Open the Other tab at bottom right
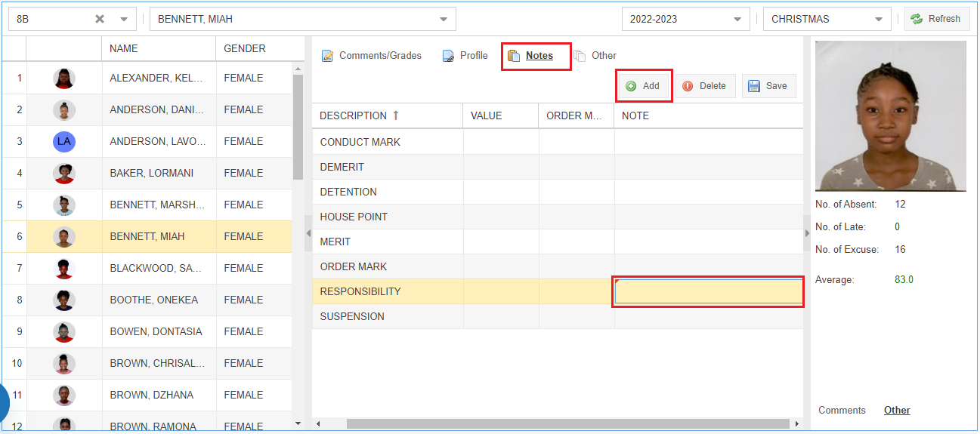 tap(897, 410)
